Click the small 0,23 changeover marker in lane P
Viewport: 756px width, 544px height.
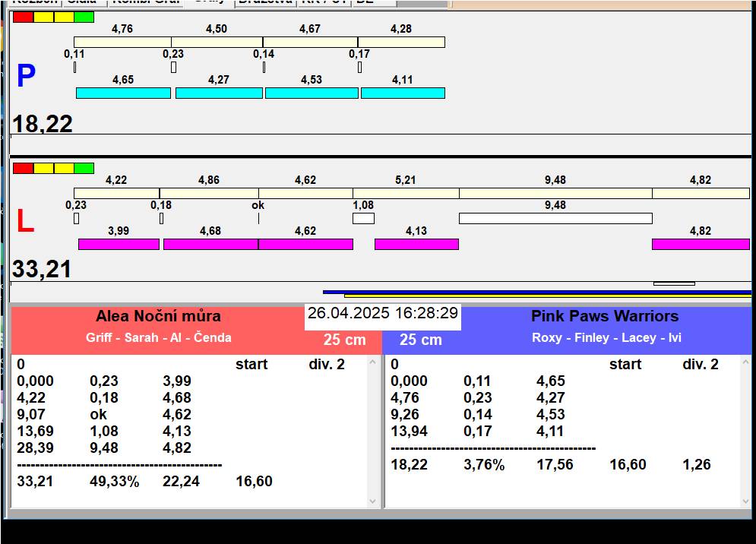[173, 67]
